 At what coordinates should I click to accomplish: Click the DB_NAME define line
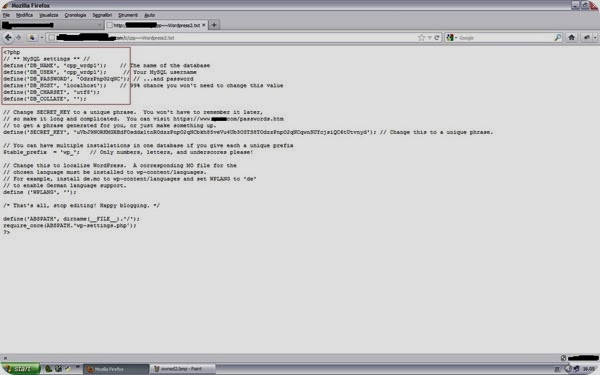pos(106,65)
